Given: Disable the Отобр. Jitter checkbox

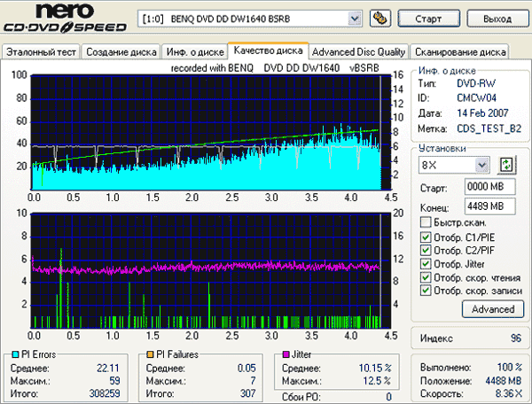Looking at the screenshot, I should point(426,263).
